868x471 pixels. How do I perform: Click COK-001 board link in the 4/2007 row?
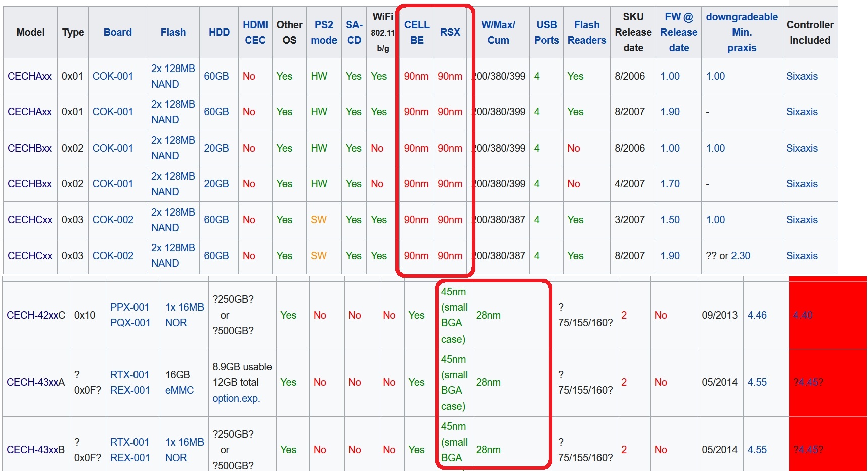pyautogui.click(x=113, y=184)
